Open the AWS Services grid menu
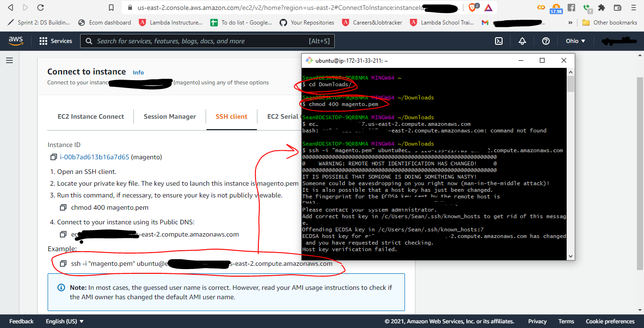 [x=55, y=41]
